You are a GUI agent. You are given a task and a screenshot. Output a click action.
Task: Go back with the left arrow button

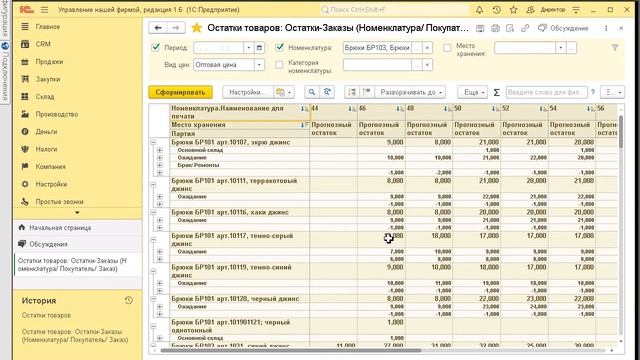(x=158, y=28)
